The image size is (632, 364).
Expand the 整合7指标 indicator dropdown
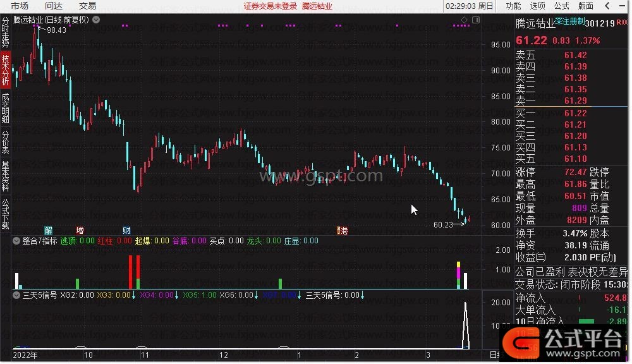point(16,241)
